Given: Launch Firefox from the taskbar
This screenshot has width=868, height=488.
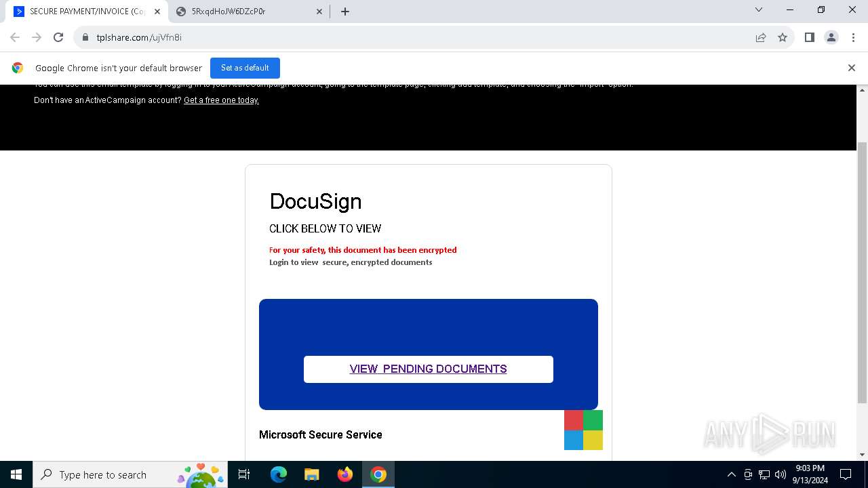Looking at the screenshot, I should [x=345, y=474].
